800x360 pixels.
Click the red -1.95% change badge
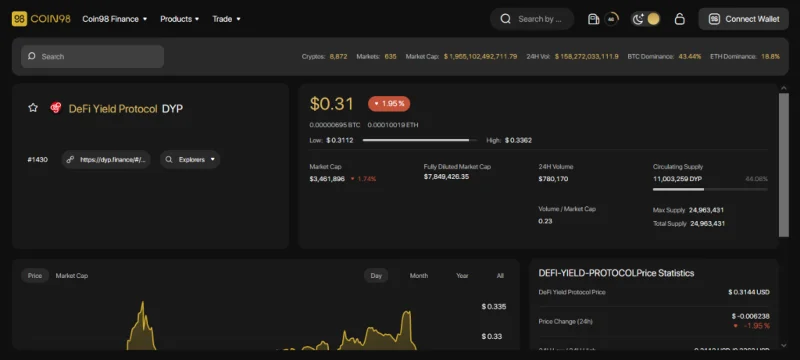(x=389, y=104)
